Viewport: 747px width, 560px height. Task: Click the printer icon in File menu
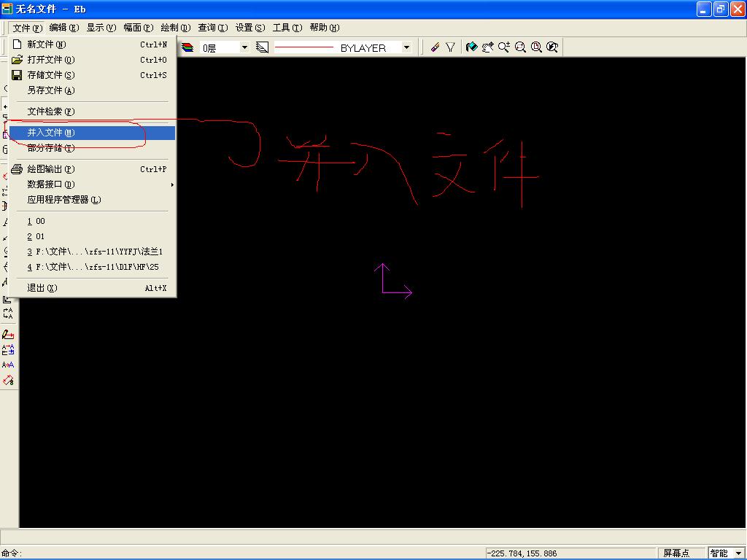click(18, 169)
